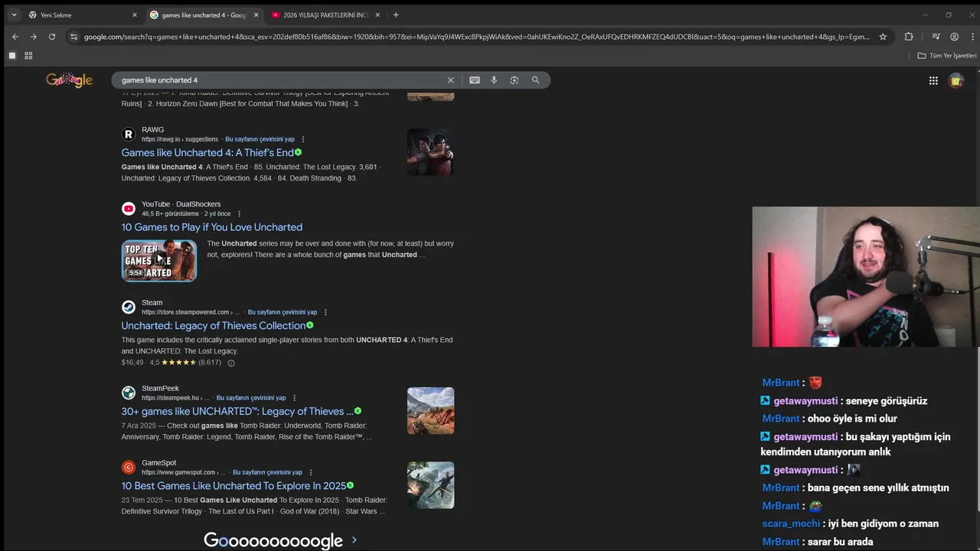The image size is (980, 551).
Task: Open more options for Steam result
Action: [x=325, y=312]
